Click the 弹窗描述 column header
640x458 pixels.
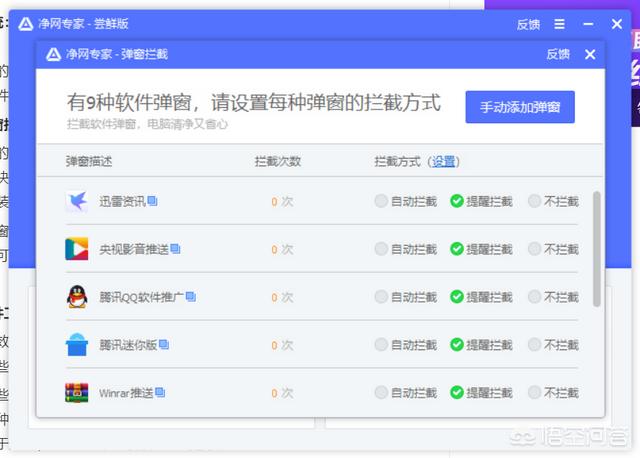pyautogui.click(x=89, y=162)
